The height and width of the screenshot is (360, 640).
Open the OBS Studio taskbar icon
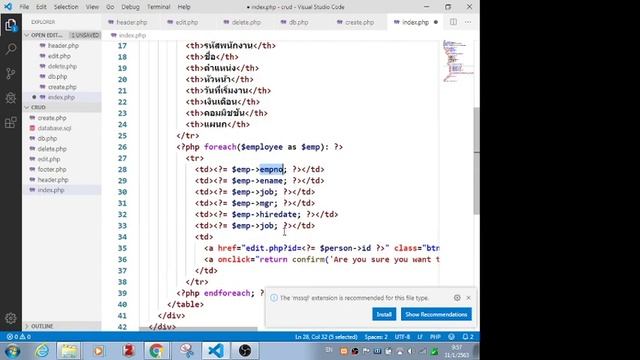coord(245,351)
